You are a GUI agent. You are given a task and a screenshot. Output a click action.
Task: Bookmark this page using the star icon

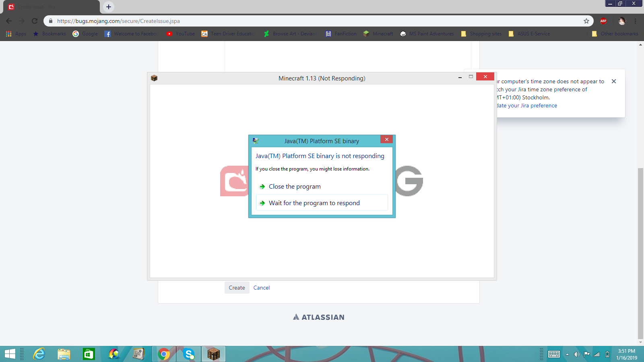[586, 21]
